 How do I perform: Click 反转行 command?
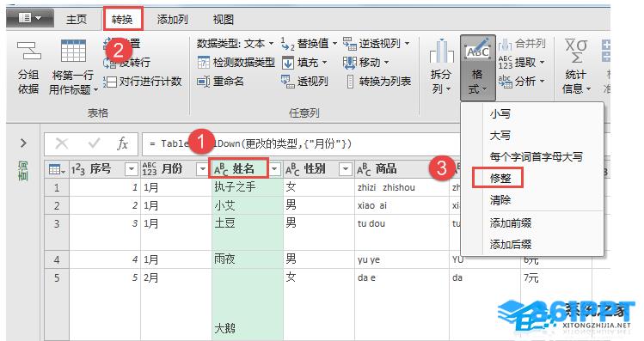tap(126, 63)
